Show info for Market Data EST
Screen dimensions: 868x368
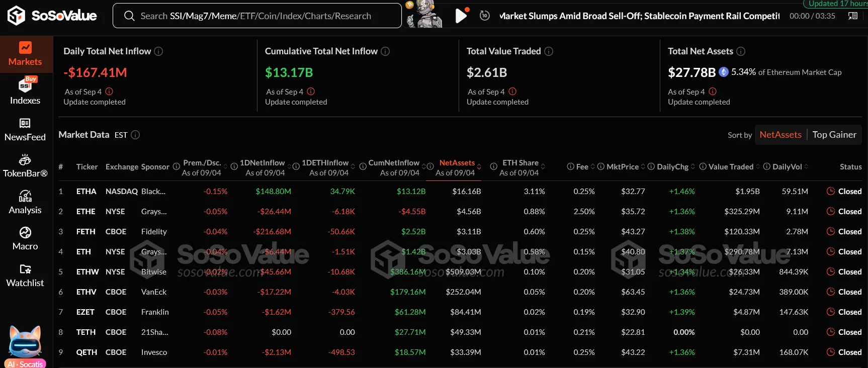pyautogui.click(x=135, y=135)
